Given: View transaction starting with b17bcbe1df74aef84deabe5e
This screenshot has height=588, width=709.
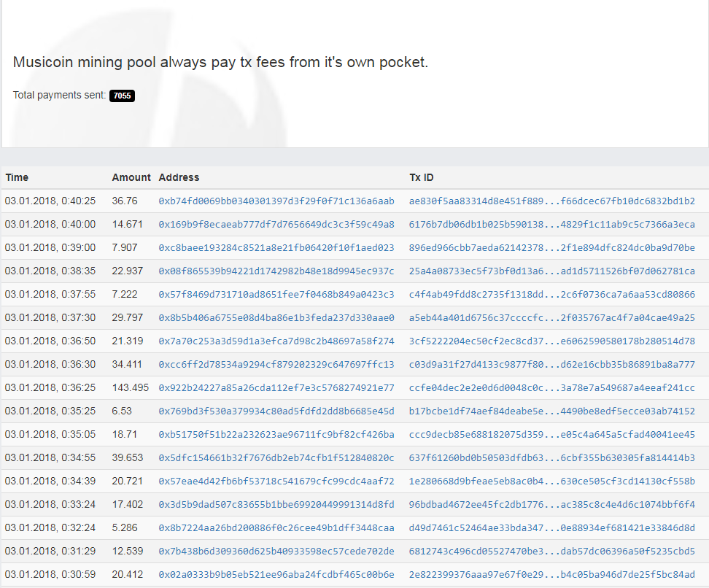Looking at the screenshot, I should pyautogui.click(x=551, y=411).
